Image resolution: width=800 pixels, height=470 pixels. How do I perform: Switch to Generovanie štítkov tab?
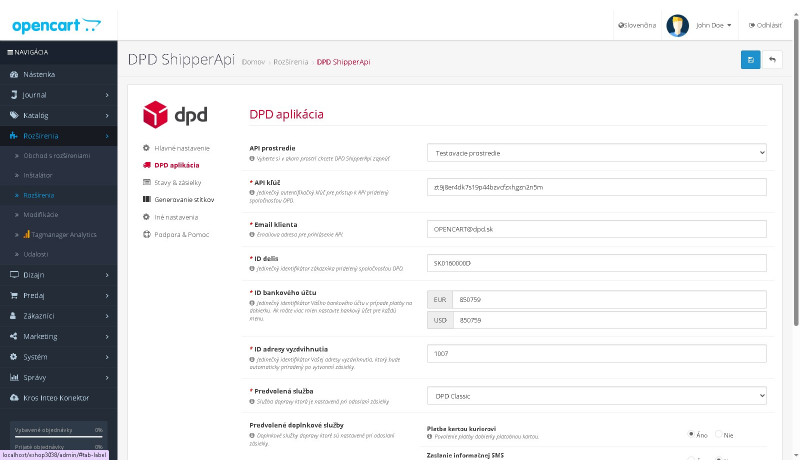click(x=184, y=200)
